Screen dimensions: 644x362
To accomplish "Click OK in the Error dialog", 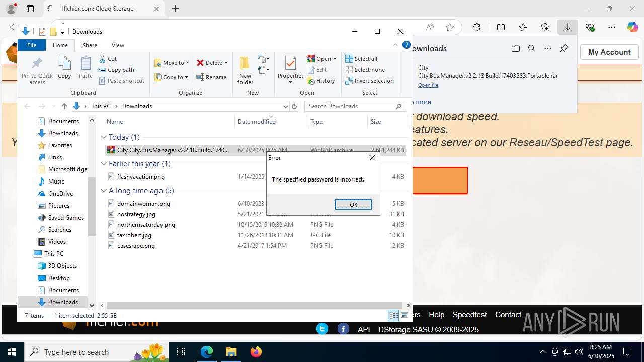I will [x=353, y=204].
